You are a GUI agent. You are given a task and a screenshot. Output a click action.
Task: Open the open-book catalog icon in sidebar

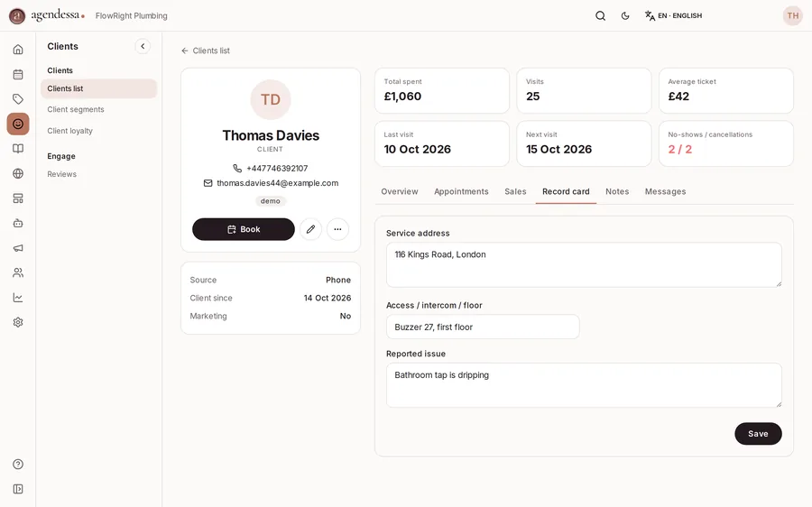coord(18,149)
